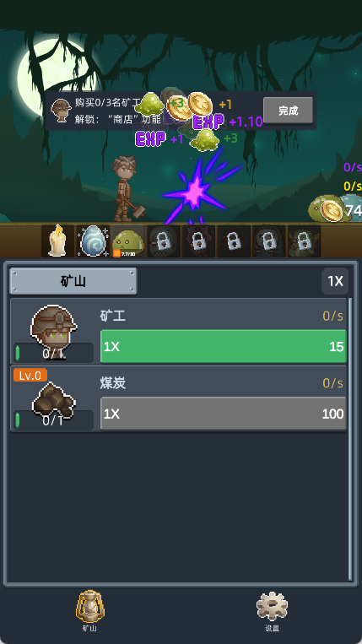Click the miner portrait with helmet

[x=54, y=327]
